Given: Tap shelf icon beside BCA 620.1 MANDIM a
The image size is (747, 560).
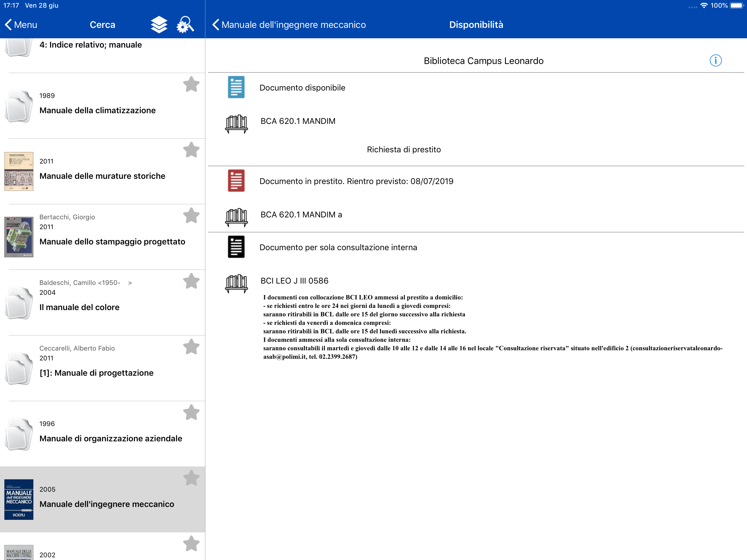Looking at the screenshot, I should pyautogui.click(x=236, y=217).
